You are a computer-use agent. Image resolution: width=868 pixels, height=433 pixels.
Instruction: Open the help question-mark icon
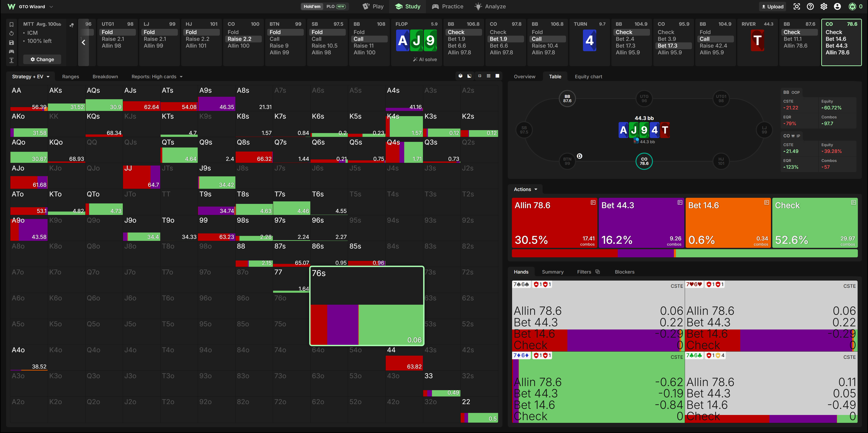coord(810,6)
